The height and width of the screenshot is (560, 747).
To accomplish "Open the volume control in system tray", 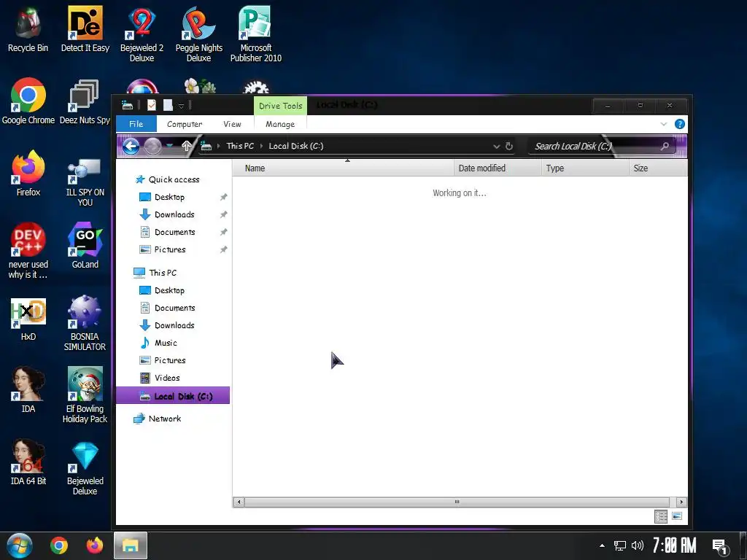I will point(637,545).
